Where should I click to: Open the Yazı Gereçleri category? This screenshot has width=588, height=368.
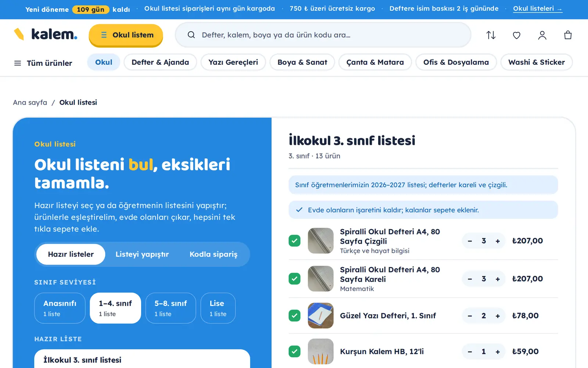coord(233,62)
